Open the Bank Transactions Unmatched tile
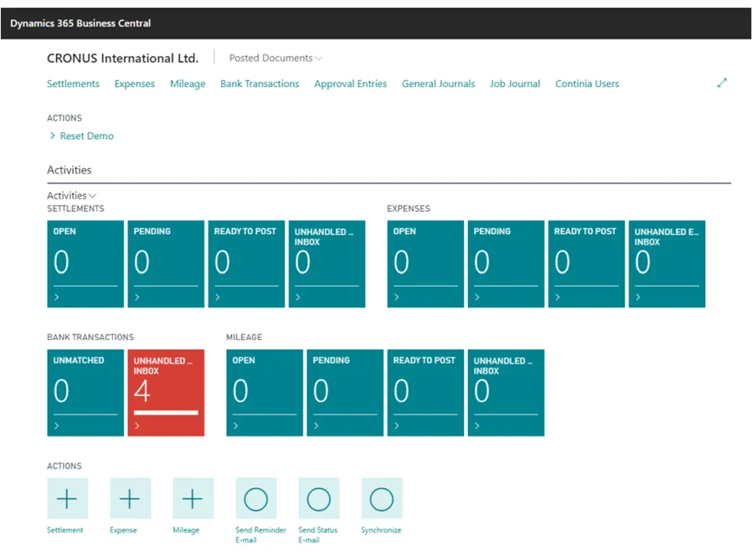 tap(85, 393)
